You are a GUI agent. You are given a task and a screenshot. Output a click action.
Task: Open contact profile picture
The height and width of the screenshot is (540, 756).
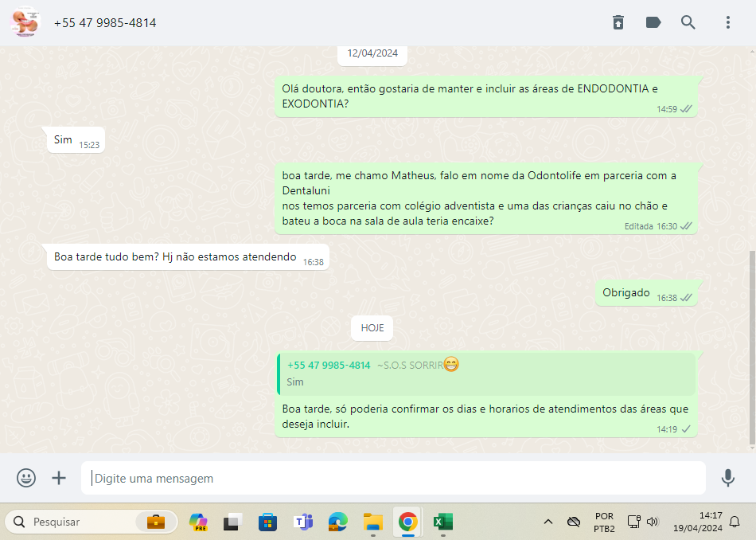pos(25,22)
